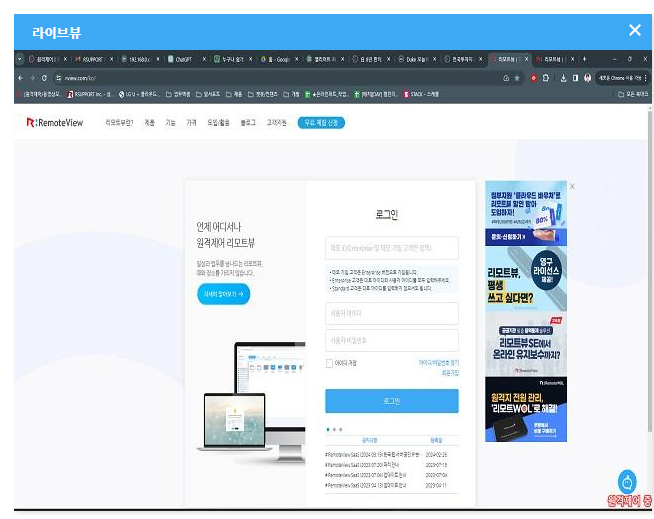Open the STACK bookmark

tap(421, 94)
